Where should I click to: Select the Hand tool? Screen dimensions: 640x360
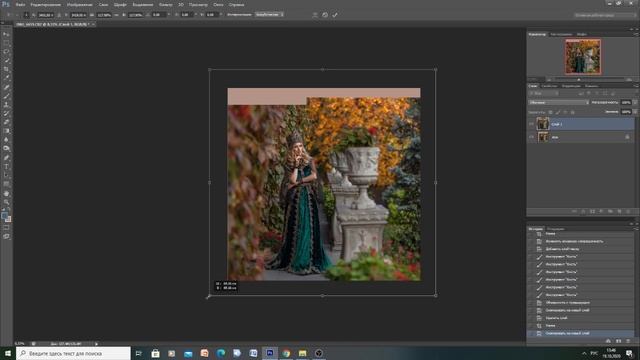pos(6,193)
